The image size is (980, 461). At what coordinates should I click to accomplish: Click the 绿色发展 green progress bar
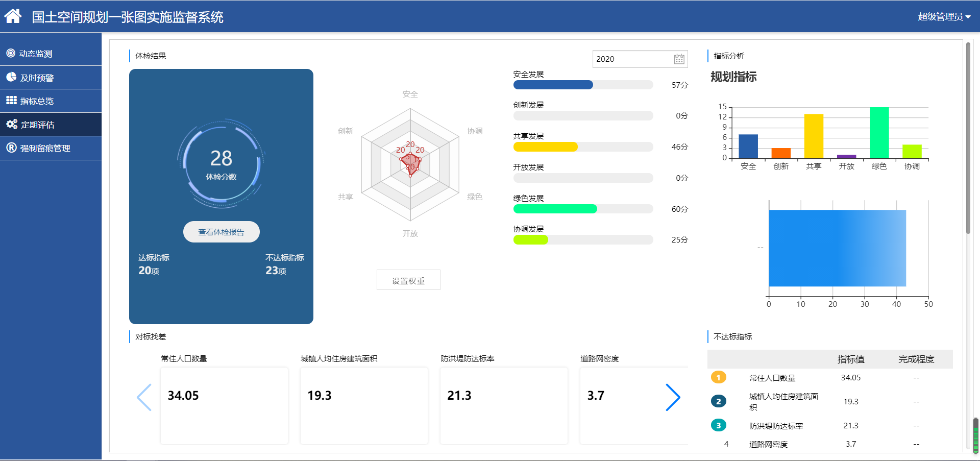pyautogui.click(x=555, y=209)
